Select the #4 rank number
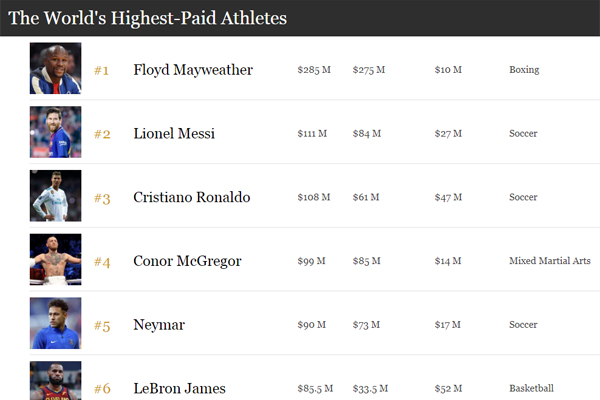Screen dimensions: 600x400 tap(102, 262)
